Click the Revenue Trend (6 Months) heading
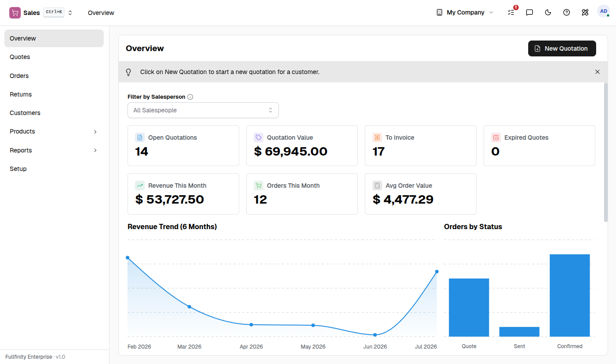Image resolution: width=616 pixels, height=364 pixels. 172,227
